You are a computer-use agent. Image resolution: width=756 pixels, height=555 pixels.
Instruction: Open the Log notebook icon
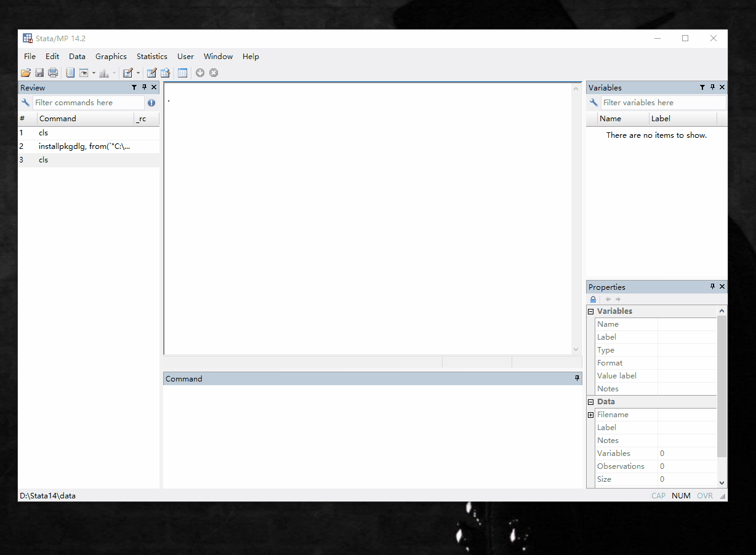tap(70, 73)
